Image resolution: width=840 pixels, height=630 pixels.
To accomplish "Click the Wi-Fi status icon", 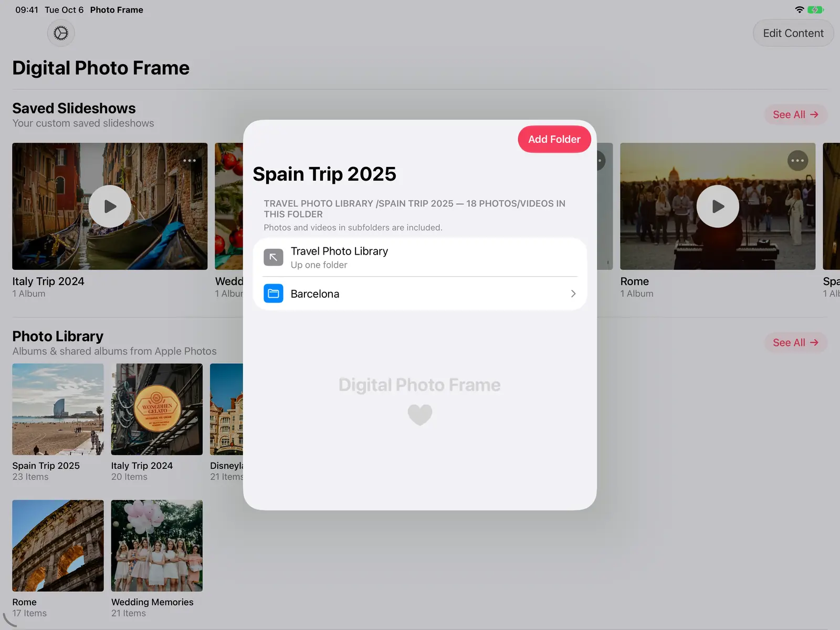I will click(799, 9).
